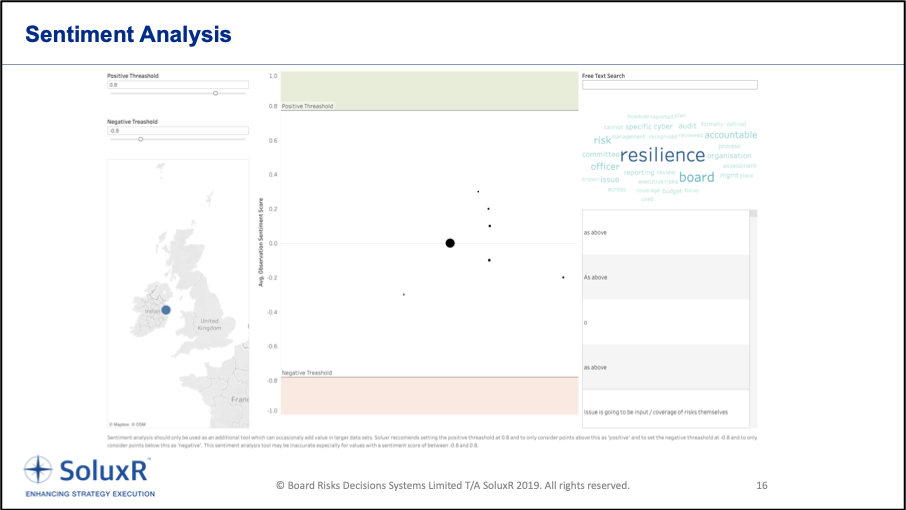The height and width of the screenshot is (510, 906).
Task: Click the Positive Threashold value field showing 0.8
Action: (178, 85)
